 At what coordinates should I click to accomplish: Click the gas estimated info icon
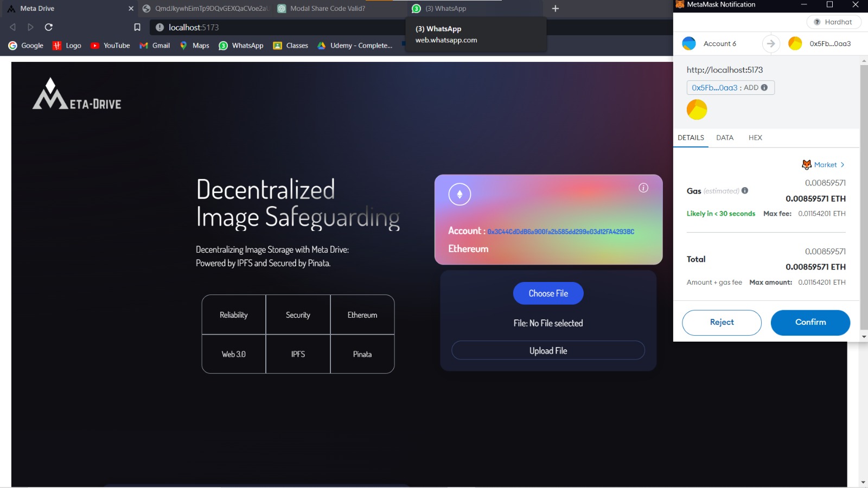click(745, 190)
